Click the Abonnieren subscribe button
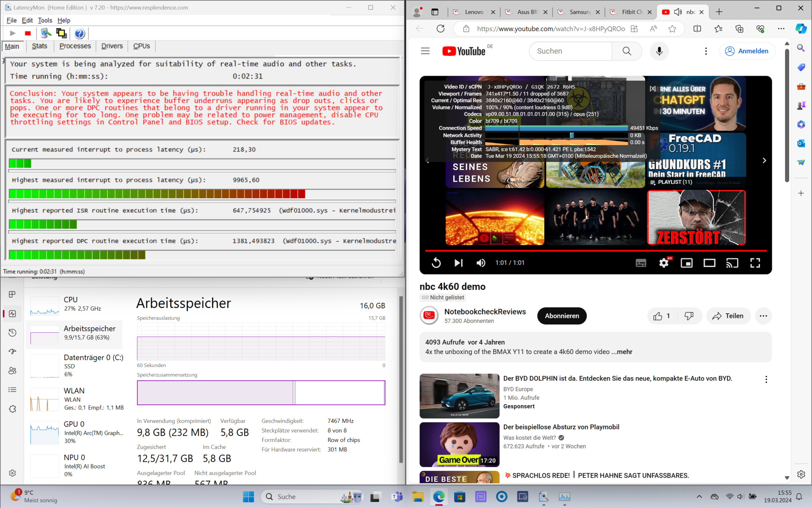Viewport: 812px width, 508px height. pos(562,316)
